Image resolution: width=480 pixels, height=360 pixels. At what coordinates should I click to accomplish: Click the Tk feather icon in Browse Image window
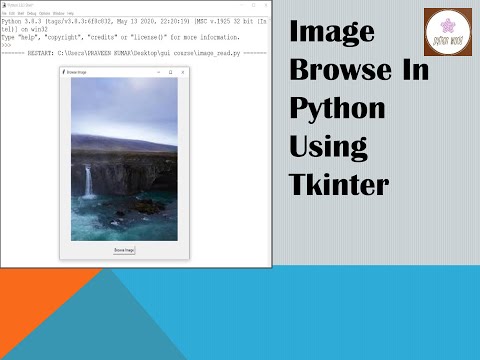click(64, 72)
